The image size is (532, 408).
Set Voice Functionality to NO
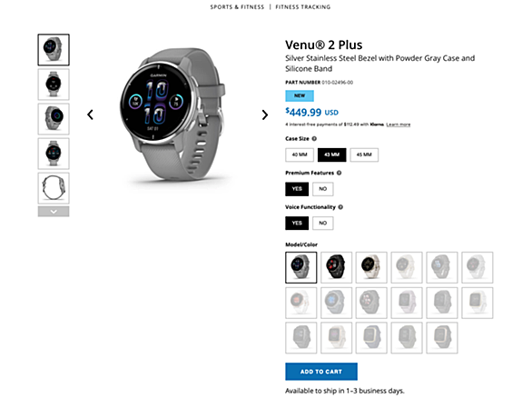(322, 224)
